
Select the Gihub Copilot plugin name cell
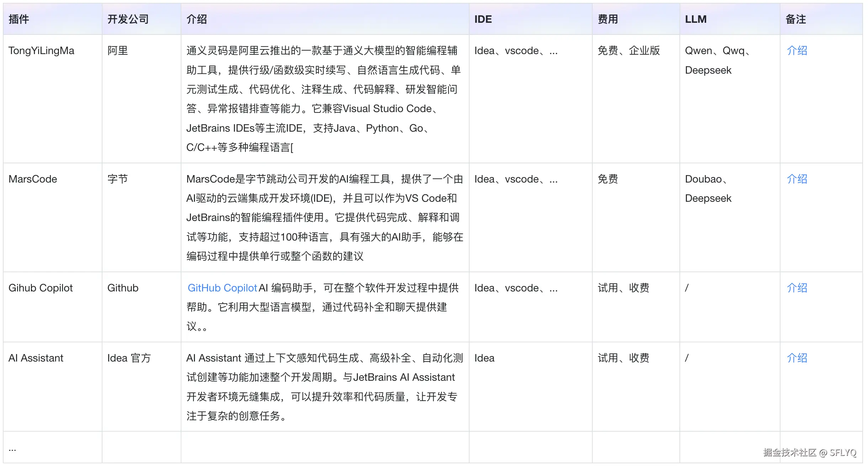tap(41, 288)
